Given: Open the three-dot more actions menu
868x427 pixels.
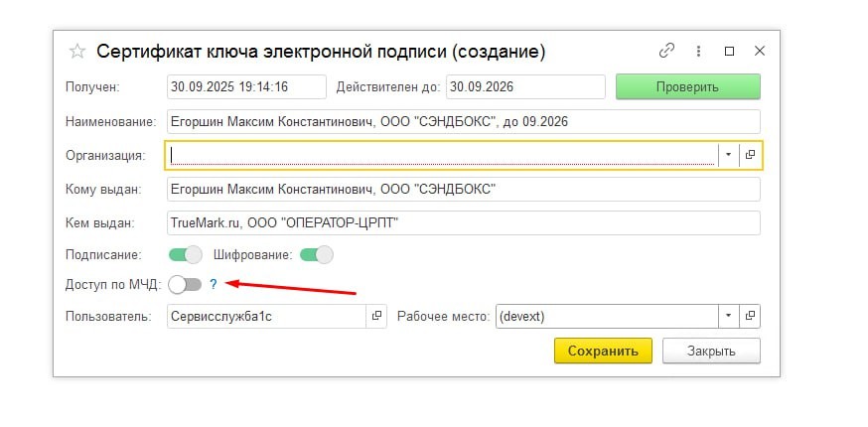Looking at the screenshot, I should [x=698, y=51].
